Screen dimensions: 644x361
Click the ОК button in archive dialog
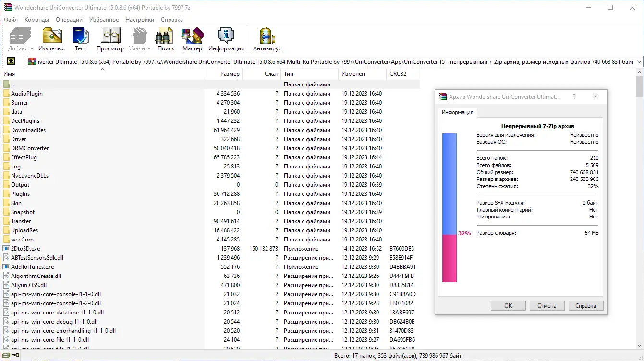coord(508,306)
